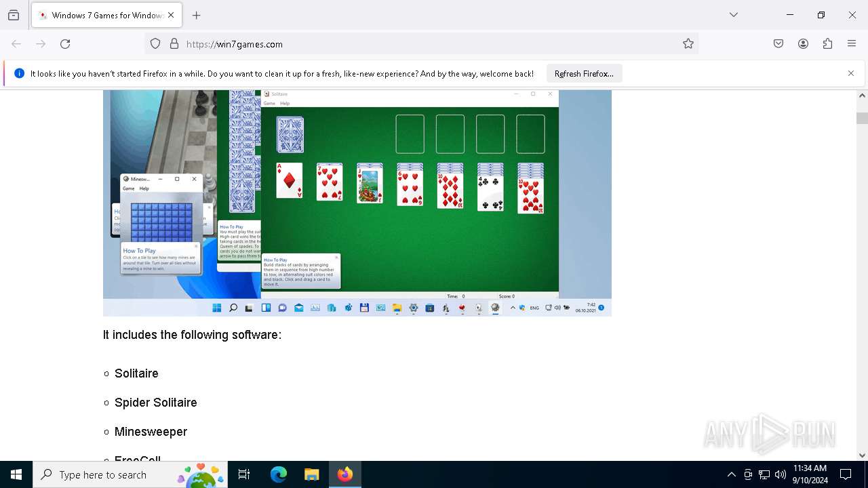Click the Refresh Firefox button

point(584,73)
